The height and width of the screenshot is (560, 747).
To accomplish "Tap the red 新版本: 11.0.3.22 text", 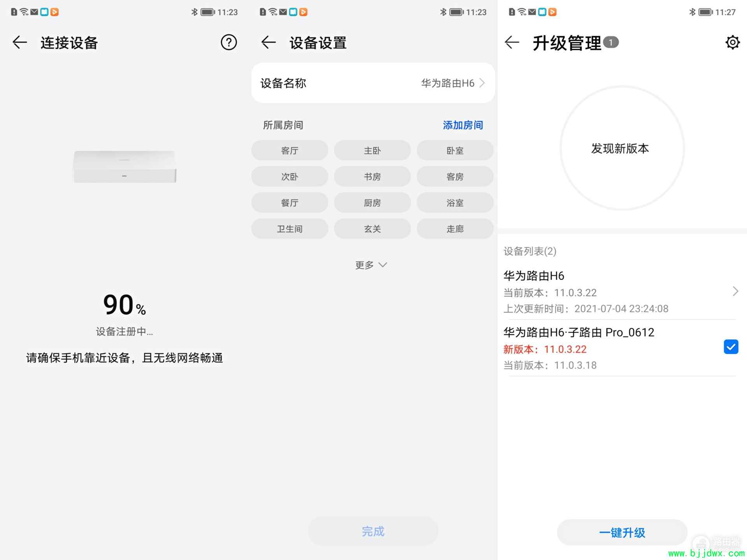I will [x=545, y=349].
